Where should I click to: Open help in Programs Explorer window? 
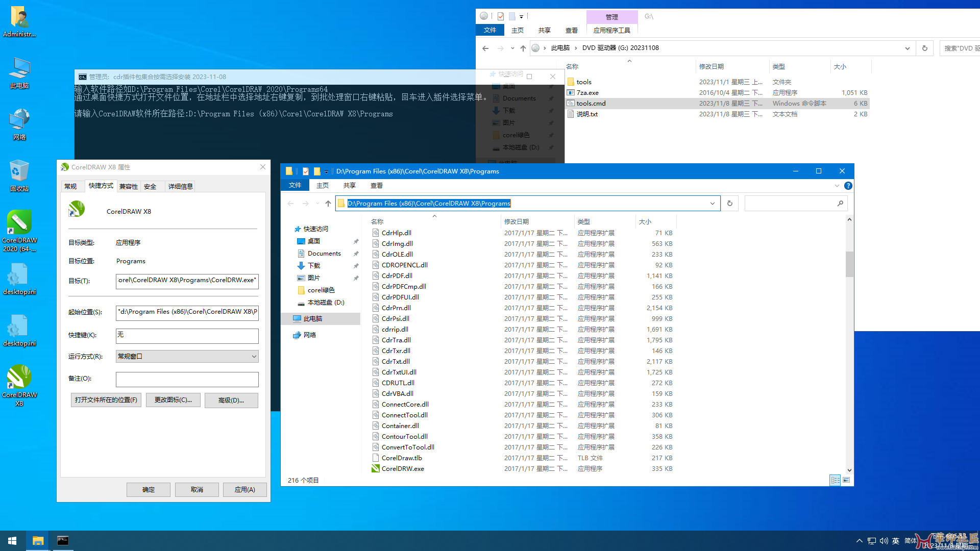click(848, 186)
